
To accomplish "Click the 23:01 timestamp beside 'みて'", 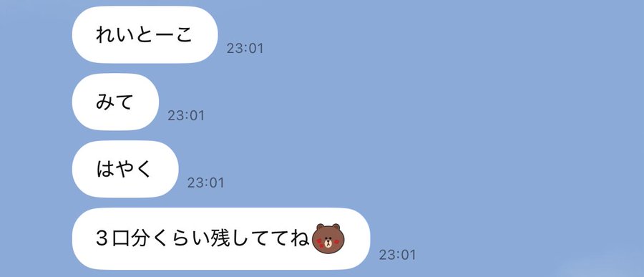I will point(185,115).
